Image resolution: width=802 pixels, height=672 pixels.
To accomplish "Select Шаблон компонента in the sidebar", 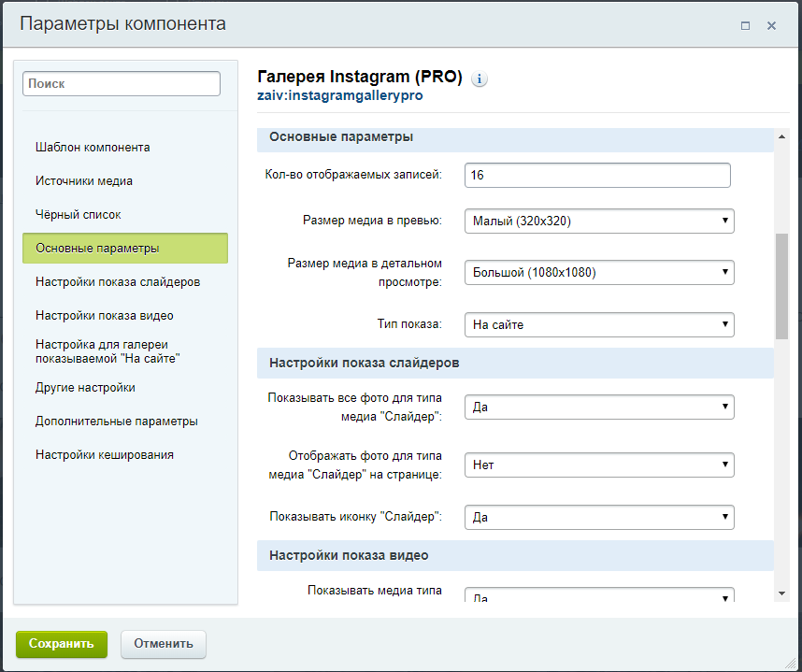I will [x=93, y=148].
